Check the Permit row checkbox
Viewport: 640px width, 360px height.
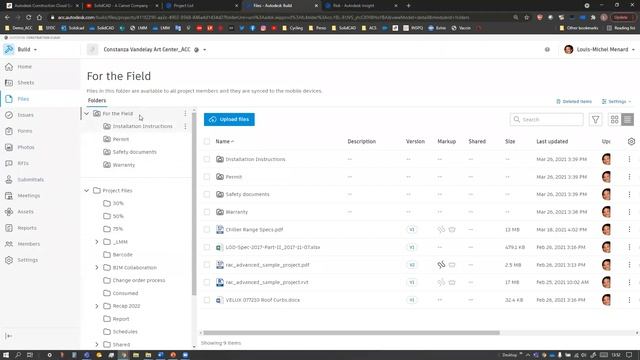(207, 177)
